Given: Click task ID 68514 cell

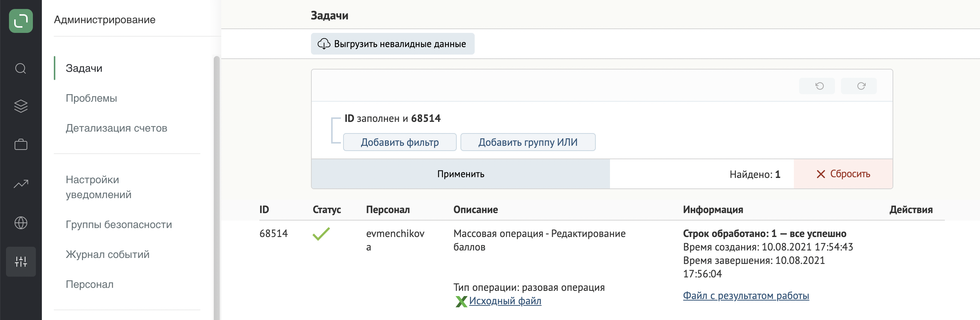Looking at the screenshot, I should click(274, 234).
